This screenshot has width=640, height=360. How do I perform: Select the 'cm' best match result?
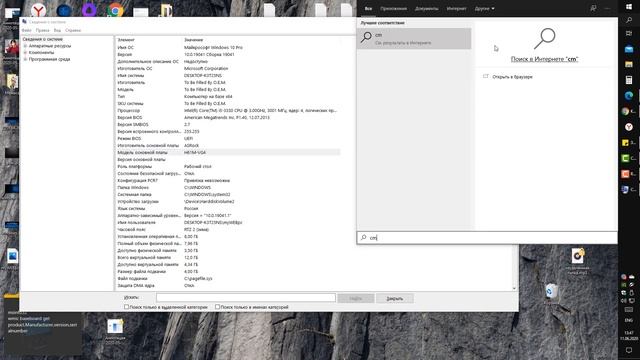tap(414, 39)
